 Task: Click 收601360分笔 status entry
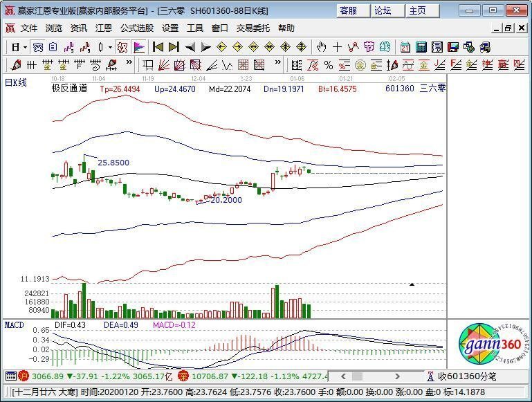462,376
